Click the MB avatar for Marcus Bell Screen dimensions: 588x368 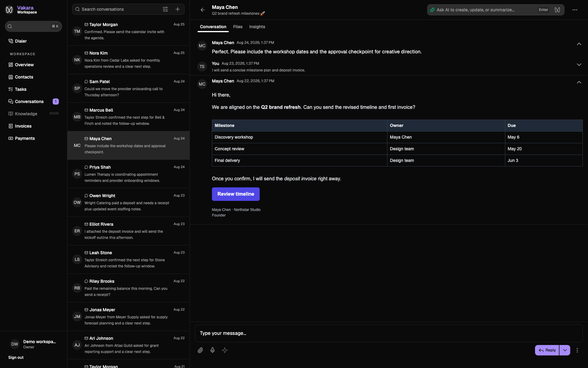[x=77, y=117]
